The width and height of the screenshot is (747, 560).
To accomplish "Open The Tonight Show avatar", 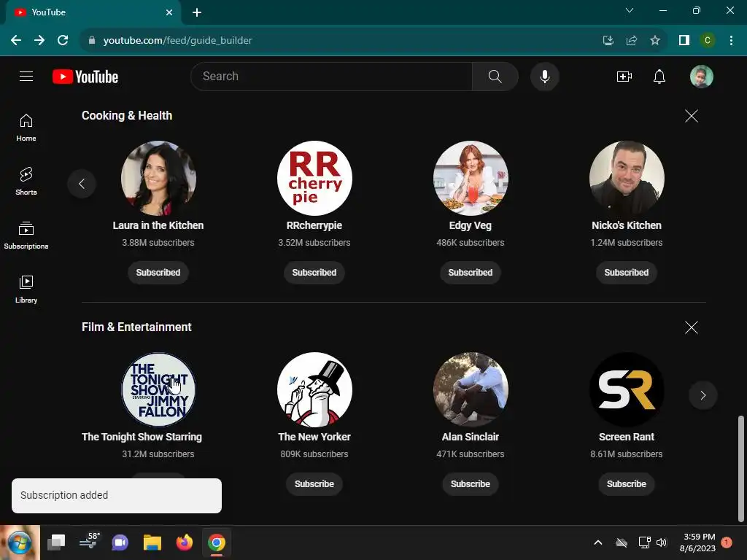I will 158,389.
